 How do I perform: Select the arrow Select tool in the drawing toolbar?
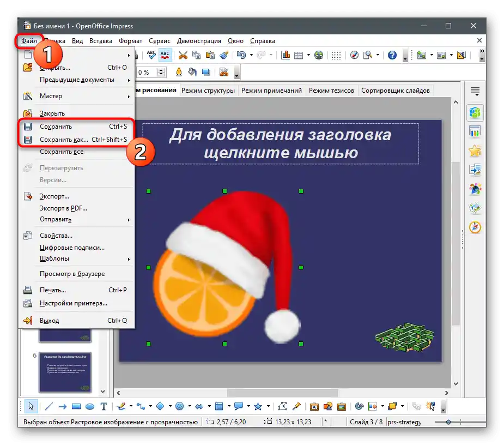31,406
